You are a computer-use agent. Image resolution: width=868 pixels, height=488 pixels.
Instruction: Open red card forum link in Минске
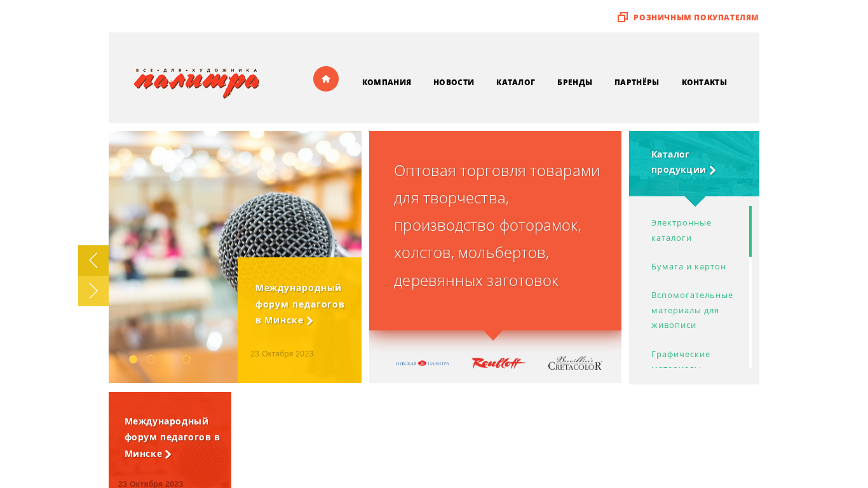[x=172, y=438]
